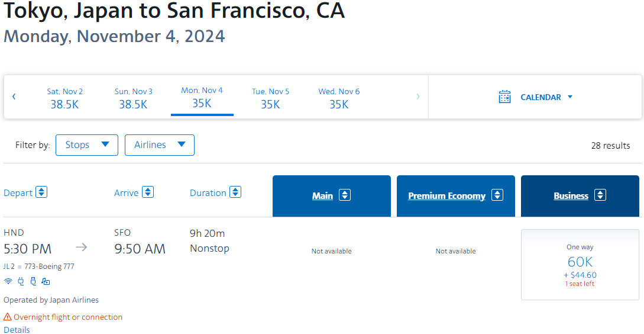Viewport: 644px width, 334px height.
Task: Click the in-flight entertainment icon
Action: point(46,282)
